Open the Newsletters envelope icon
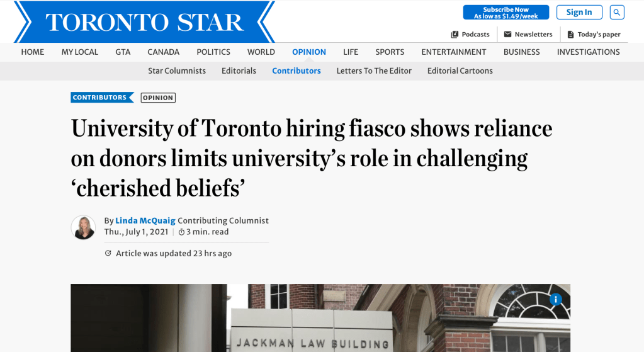This screenshot has height=352, width=644. [x=507, y=35]
